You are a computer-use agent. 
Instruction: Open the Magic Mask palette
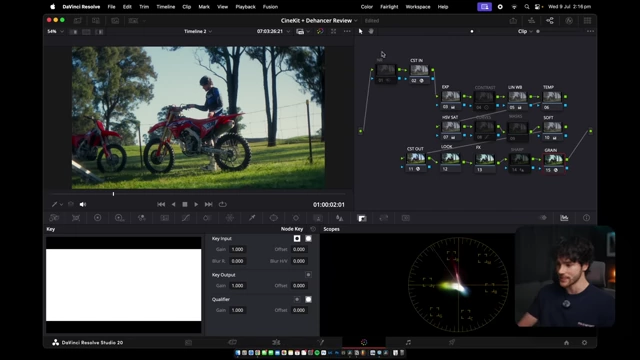coord(318,218)
